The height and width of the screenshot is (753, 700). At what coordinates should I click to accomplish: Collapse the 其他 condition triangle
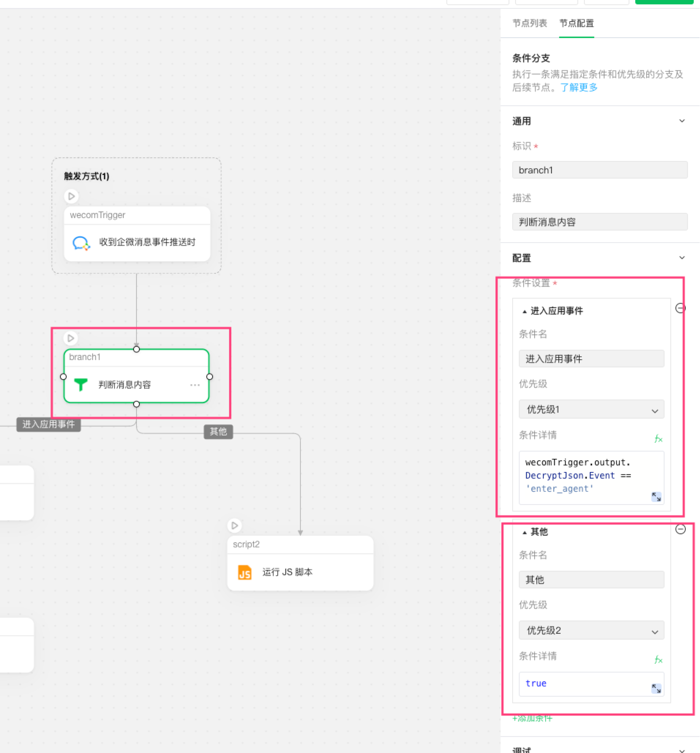(x=525, y=533)
